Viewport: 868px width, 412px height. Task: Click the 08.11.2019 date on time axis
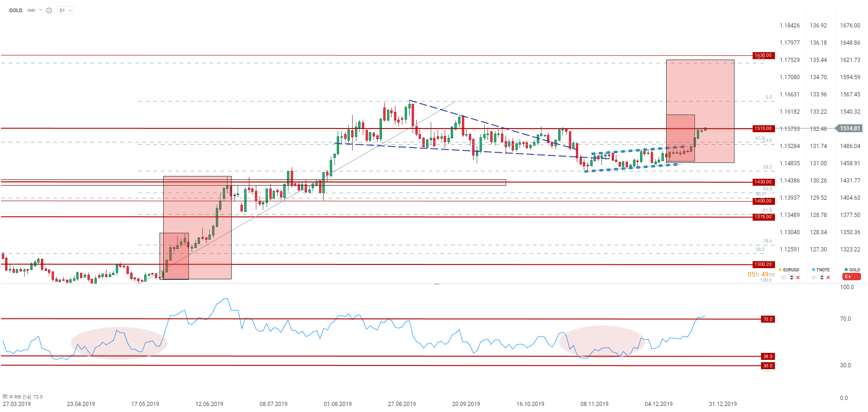tap(594, 404)
